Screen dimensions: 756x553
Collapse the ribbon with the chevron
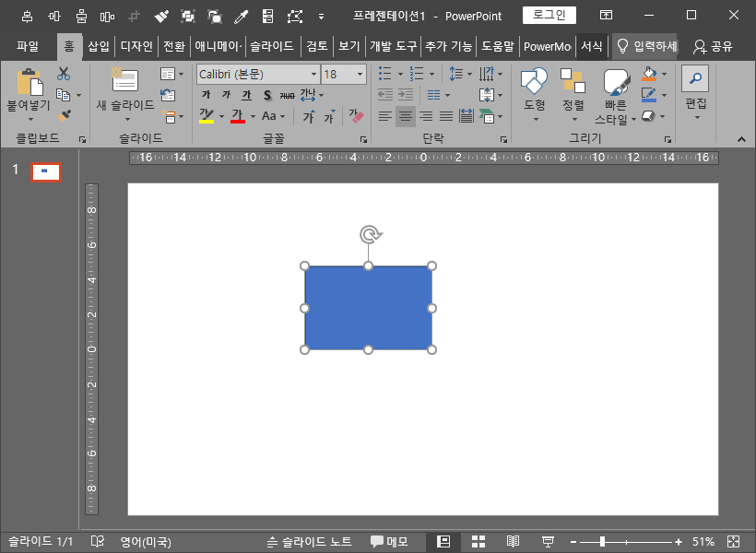pos(741,139)
